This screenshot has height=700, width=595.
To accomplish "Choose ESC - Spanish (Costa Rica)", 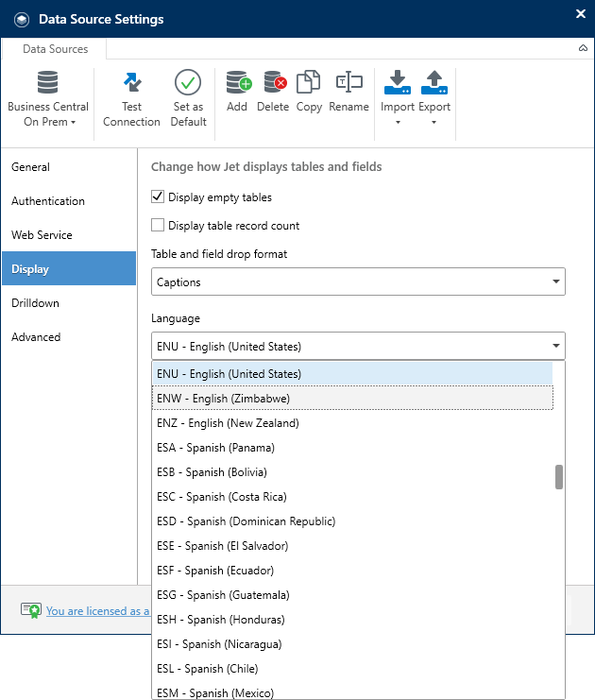I will tap(352, 497).
